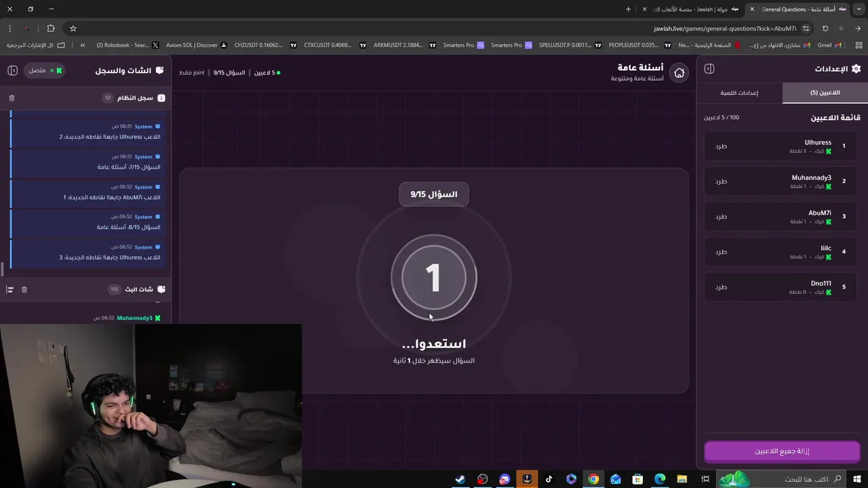
Task: Click the Kick متصل connection badge
Action: (x=45, y=70)
